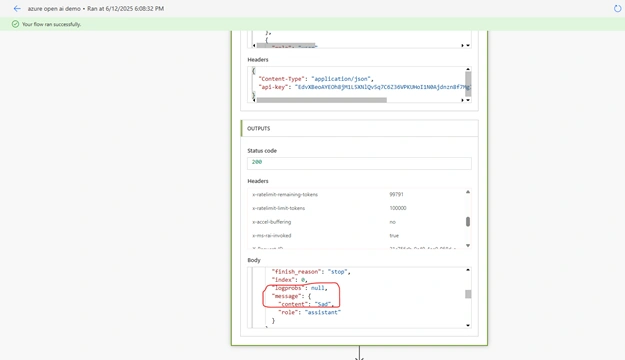The width and height of the screenshot is (625, 360).
Task: Click the 'Status code' label
Action: 262,151
